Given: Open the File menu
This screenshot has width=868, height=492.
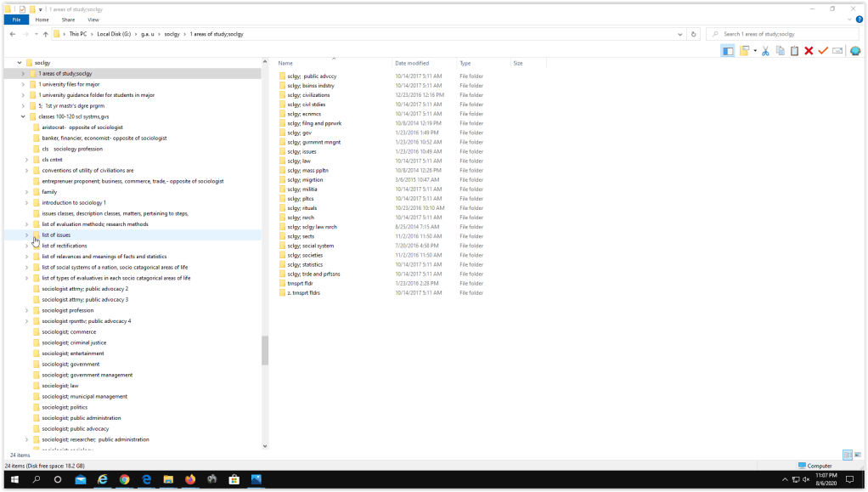Looking at the screenshot, I should click(16, 20).
